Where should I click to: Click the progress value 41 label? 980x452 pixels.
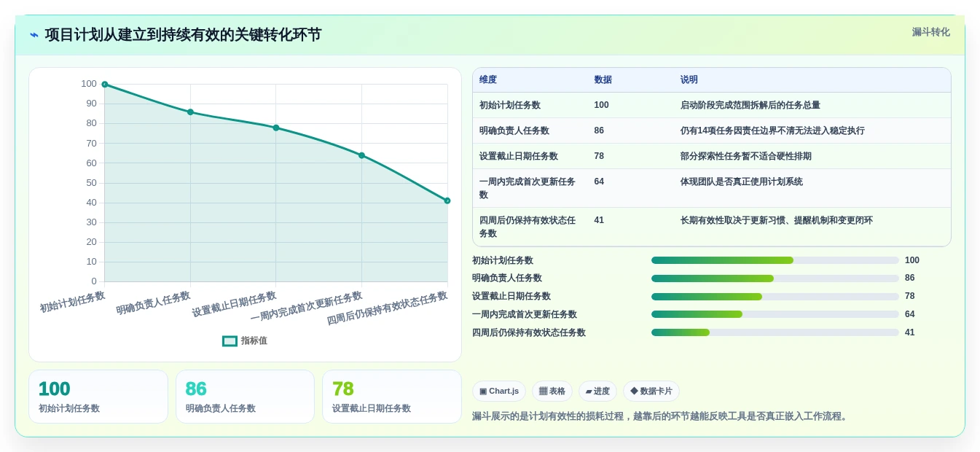(x=910, y=332)
